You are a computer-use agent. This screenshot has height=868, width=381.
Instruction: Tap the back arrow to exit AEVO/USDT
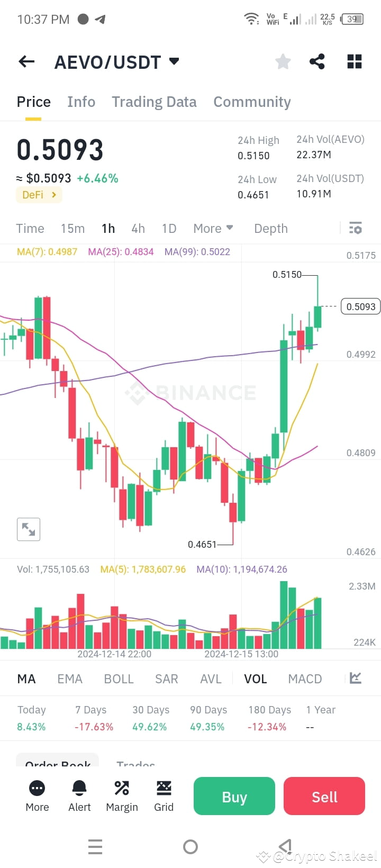(26, 61)
